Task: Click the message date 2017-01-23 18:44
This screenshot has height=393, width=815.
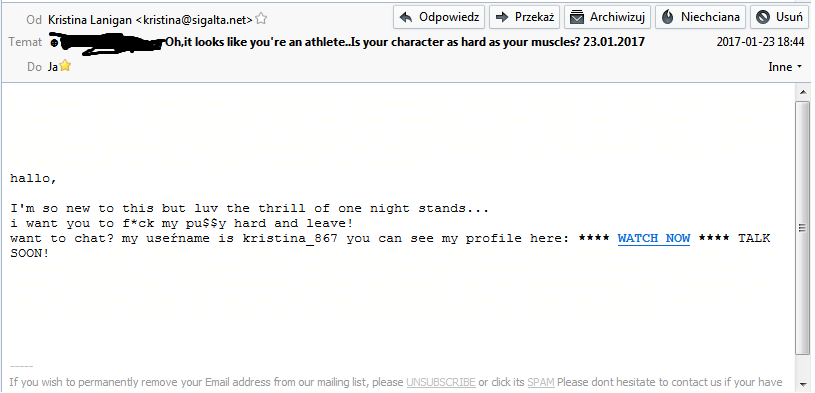Action: pos(760,42)
